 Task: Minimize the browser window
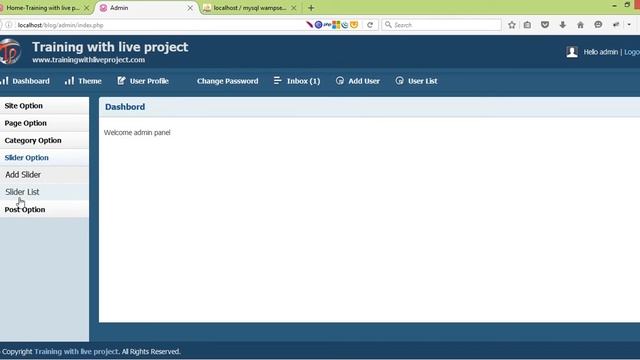(614, 6)
